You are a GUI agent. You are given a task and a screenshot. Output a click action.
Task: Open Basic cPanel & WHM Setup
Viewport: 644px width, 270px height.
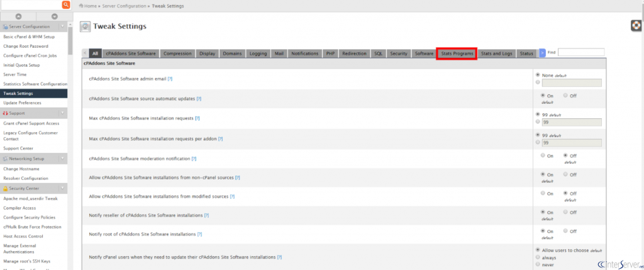click(29, 37)
